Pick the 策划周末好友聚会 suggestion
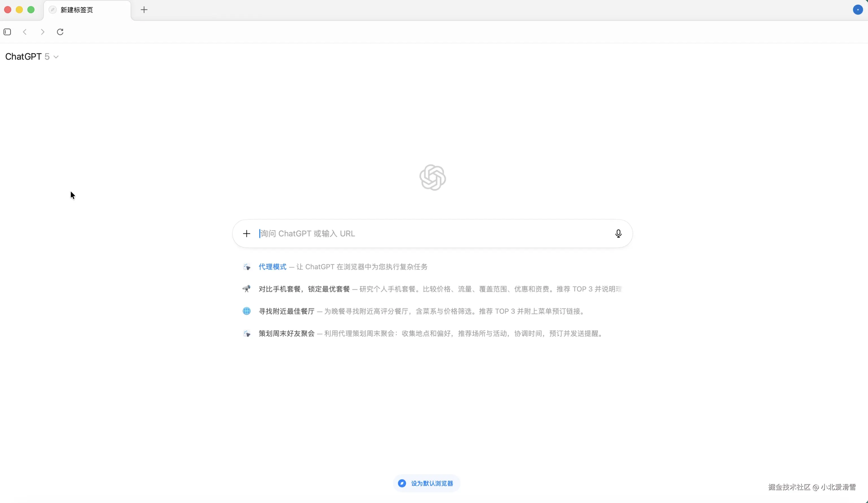Viewport: 868px width, 503px height. [x=286, y=333]
